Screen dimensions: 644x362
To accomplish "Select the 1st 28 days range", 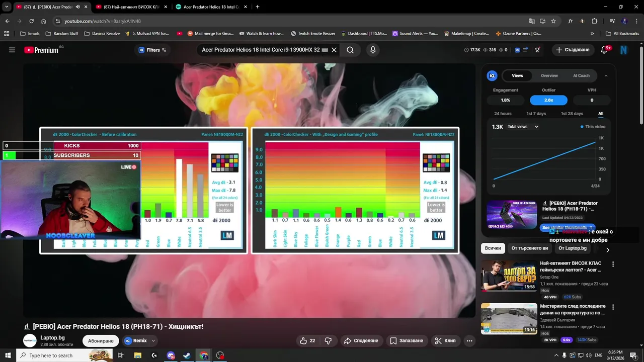I will (x=572, y=114).
